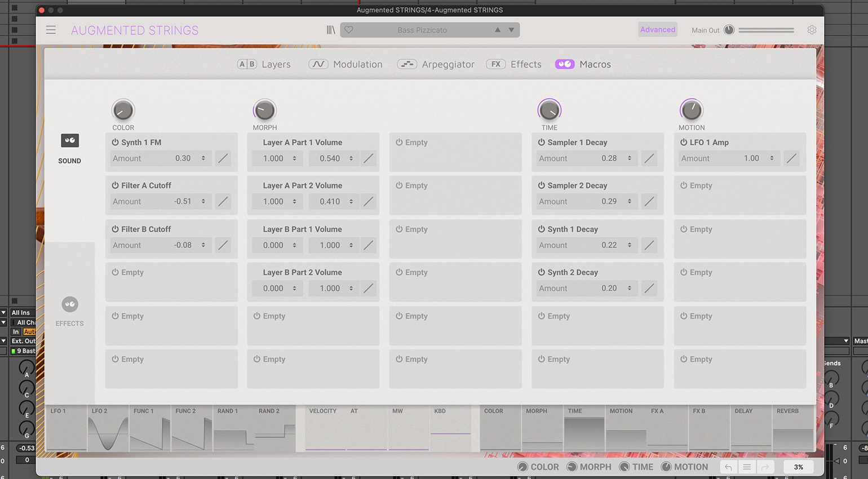Switch to the Modulation tab
This screenshot has height=479, width=868.
(x=346, y=64)
